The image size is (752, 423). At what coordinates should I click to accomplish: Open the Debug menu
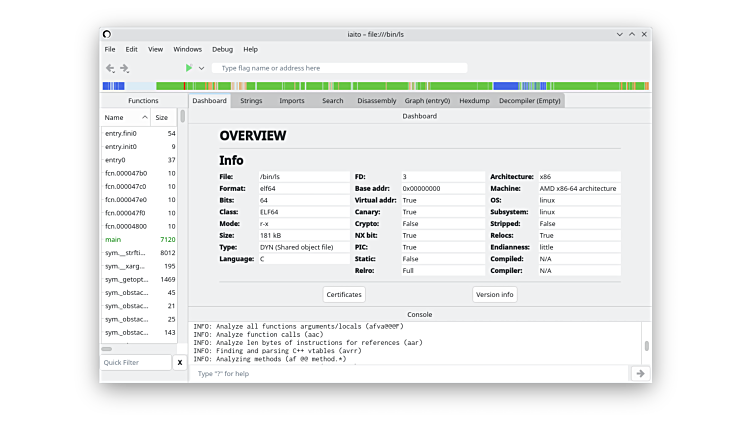tap(222, 49)
